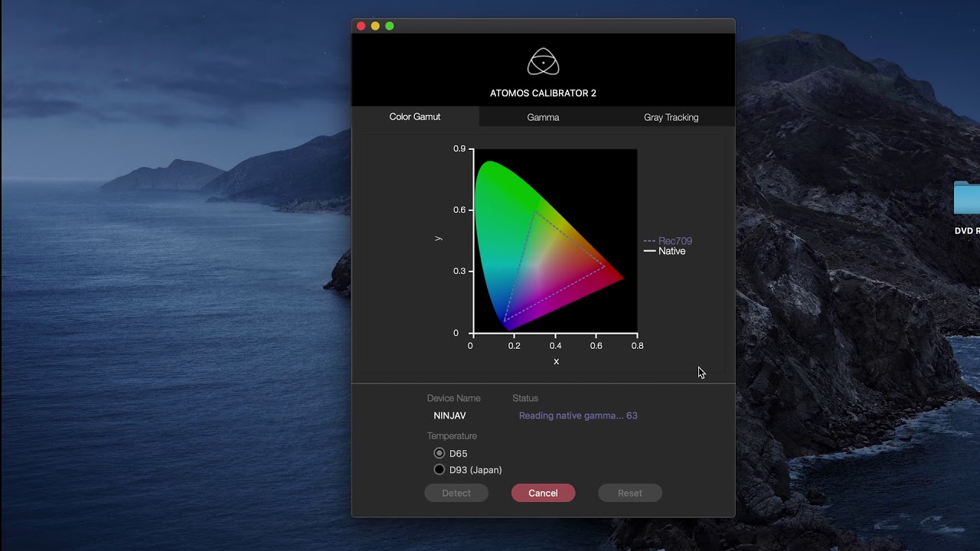This screenshot has height=551, width=980.
Task: Click the Cancel button
Action: 543,493
